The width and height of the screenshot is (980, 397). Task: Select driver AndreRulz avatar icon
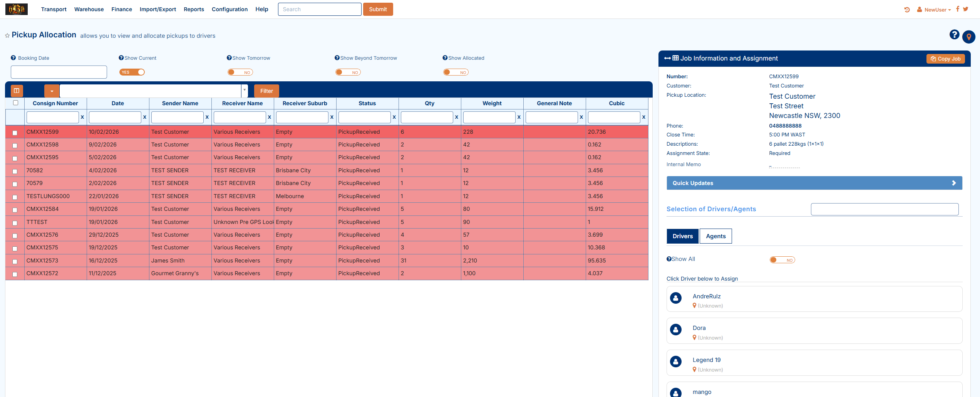[676, 298]
